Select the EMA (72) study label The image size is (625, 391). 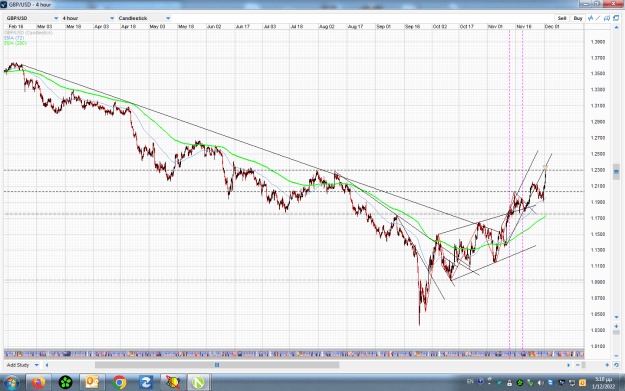[14, 38]
